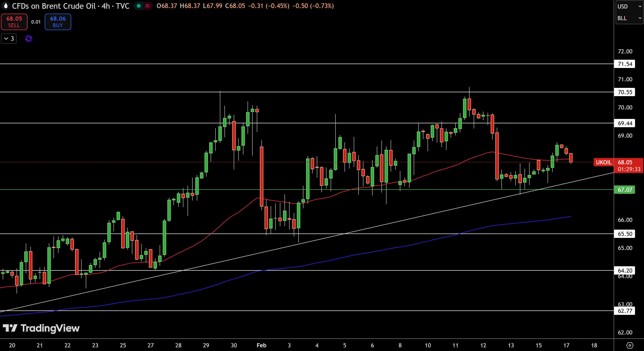Click the green market status dot
The image size is (644, 351).
point(139,6)
